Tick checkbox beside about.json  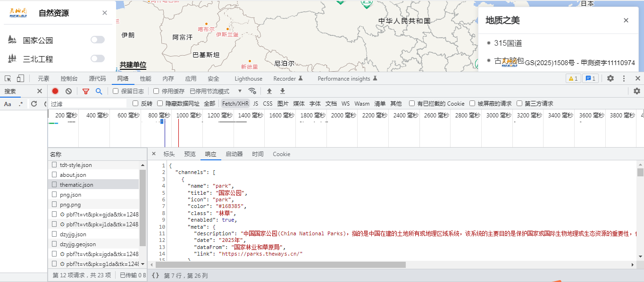54,175
